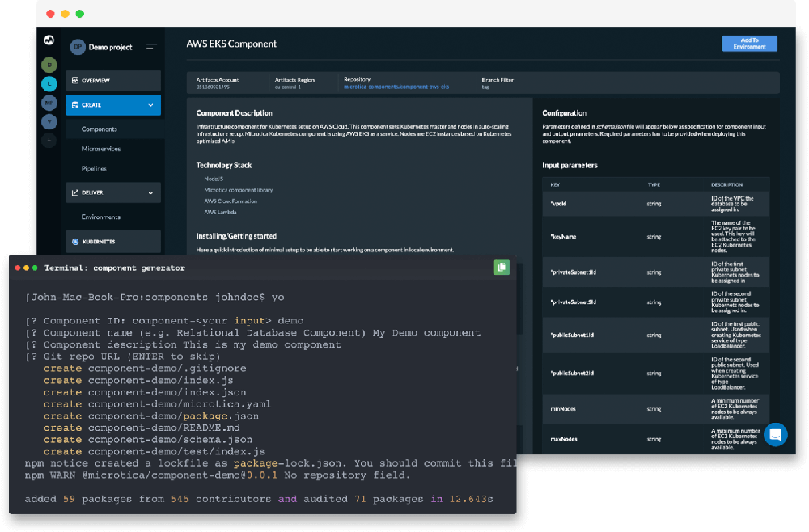Screen dimensions: 809x532
Task: Click the DESCRIPTION column header
Action: click(x=726, y=184)
